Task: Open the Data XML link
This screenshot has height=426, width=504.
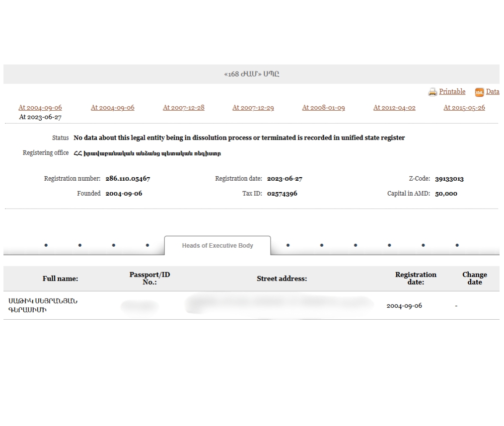Action: click(493, 91)
